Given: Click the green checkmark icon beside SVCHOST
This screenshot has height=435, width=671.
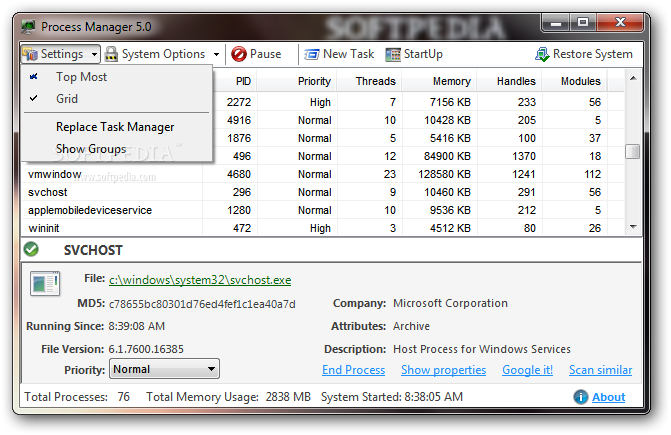Looking at the screenshot, I should [31, 249].
